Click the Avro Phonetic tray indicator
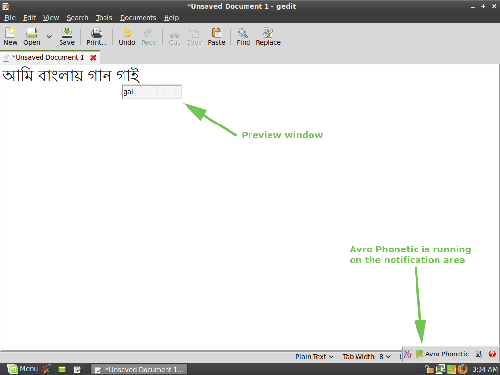The width and height of the screenshot is (500, 375). 443,354
